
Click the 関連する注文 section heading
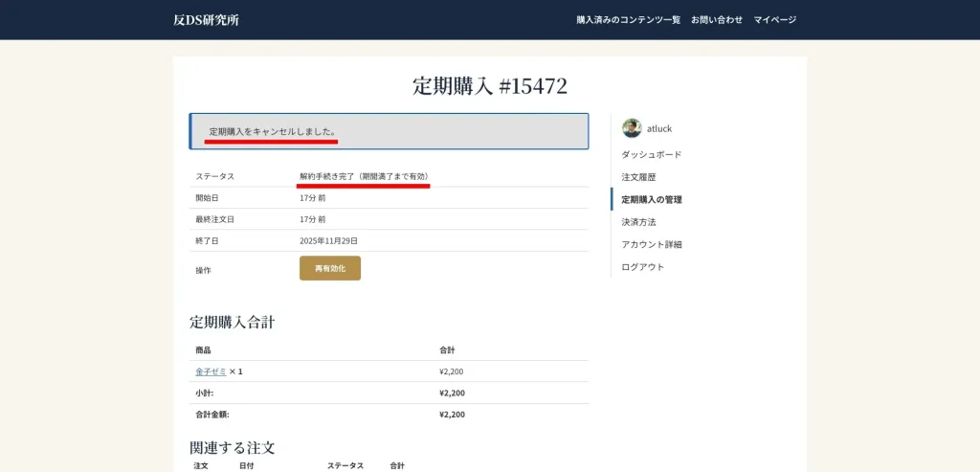click(x=232, y=447)
